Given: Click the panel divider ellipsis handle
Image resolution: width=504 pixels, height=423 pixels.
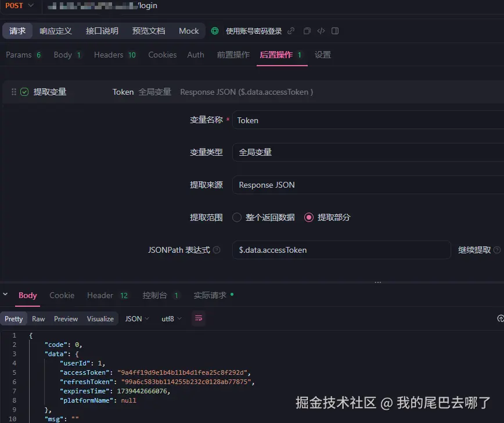Looking at the screenshot, I should point(378,282).
